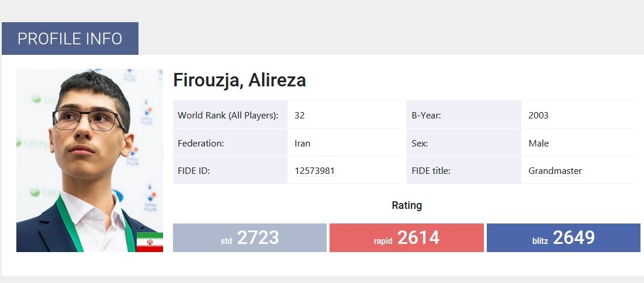
Task: Click the Rating section heading
Action: pyautogui.click(x=406, y=205)
